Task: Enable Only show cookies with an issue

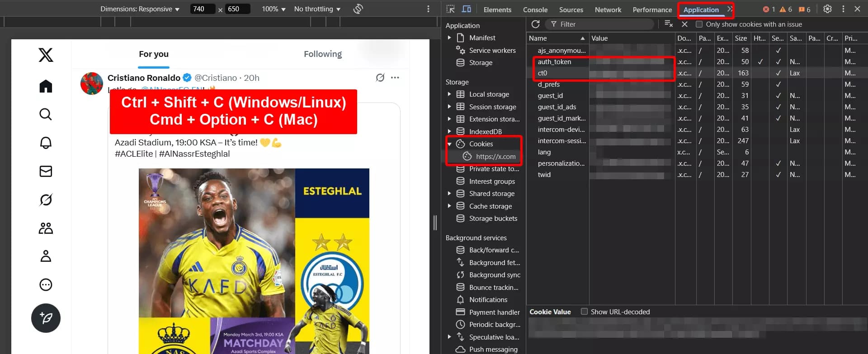Action: pos(699,24)
